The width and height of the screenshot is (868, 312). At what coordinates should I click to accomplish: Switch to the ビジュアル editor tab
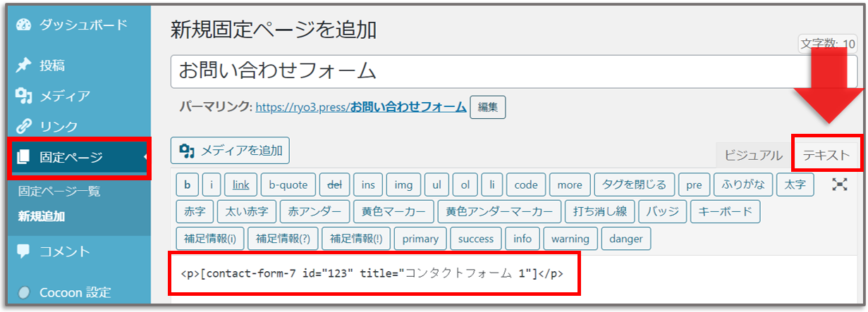[x=753, y=155]
